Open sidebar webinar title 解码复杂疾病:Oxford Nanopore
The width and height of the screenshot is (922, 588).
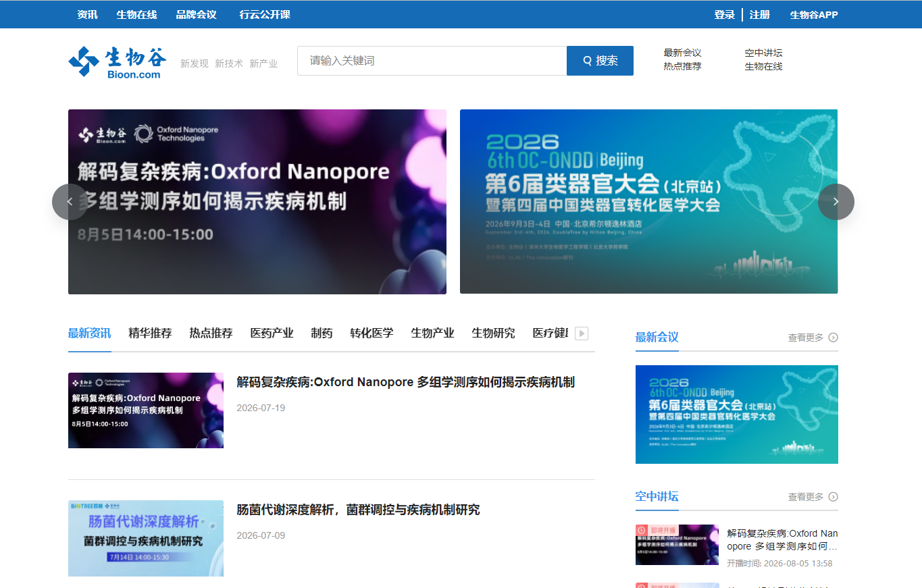point(782,539)
